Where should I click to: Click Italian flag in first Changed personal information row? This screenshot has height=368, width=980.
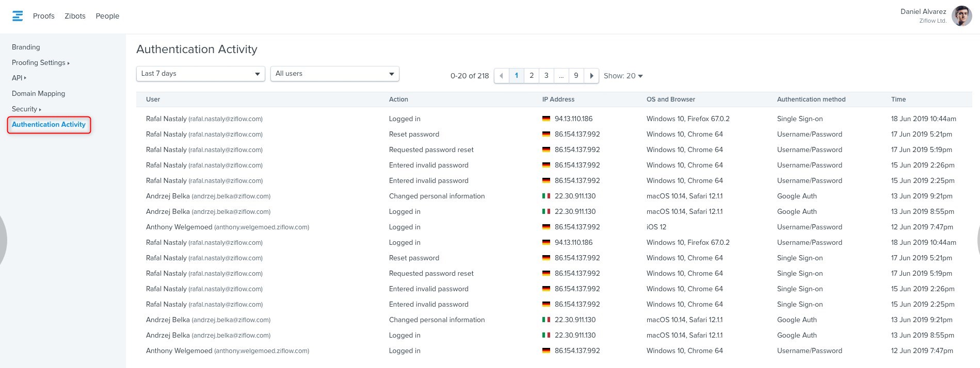coord(546,196)
